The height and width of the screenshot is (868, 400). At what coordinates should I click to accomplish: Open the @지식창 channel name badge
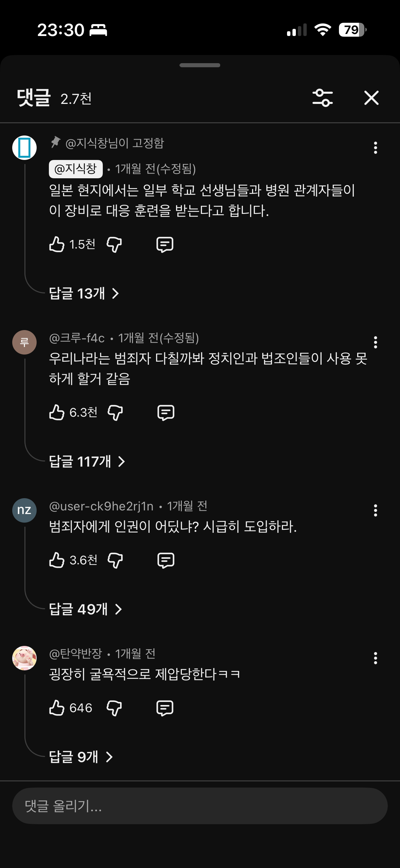pos(76,169)
